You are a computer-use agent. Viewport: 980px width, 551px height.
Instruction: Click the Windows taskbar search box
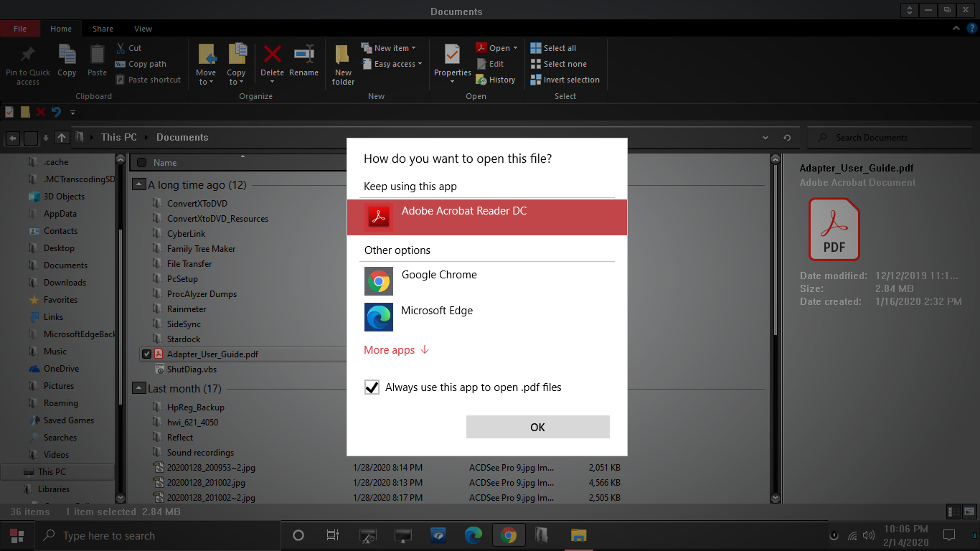pos(157,536)
